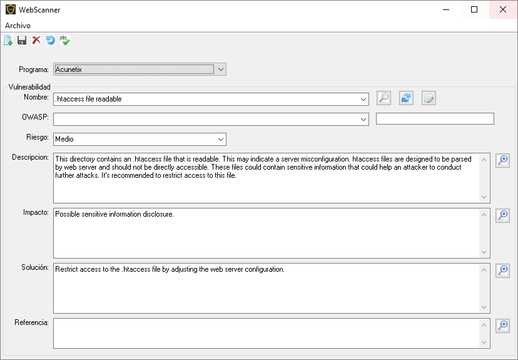
Task: Click the empty field right of OWASP dropdown
Action: tap(435, 119)
